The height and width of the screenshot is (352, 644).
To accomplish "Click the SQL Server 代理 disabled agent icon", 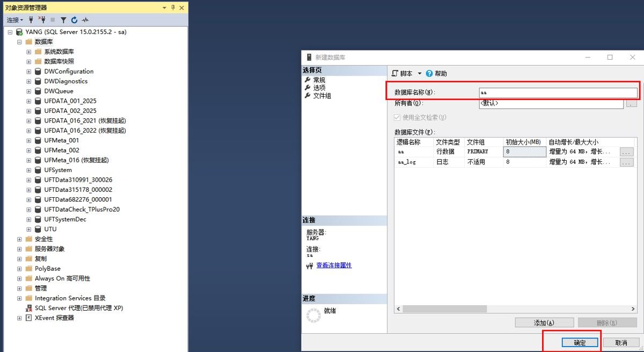I will 29,308.
